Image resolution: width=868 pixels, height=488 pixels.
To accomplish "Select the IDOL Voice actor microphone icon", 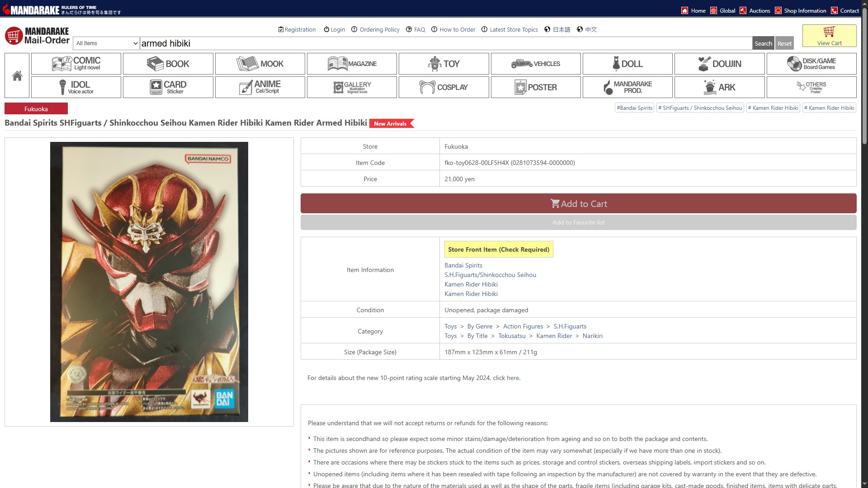I will [63, 87].
